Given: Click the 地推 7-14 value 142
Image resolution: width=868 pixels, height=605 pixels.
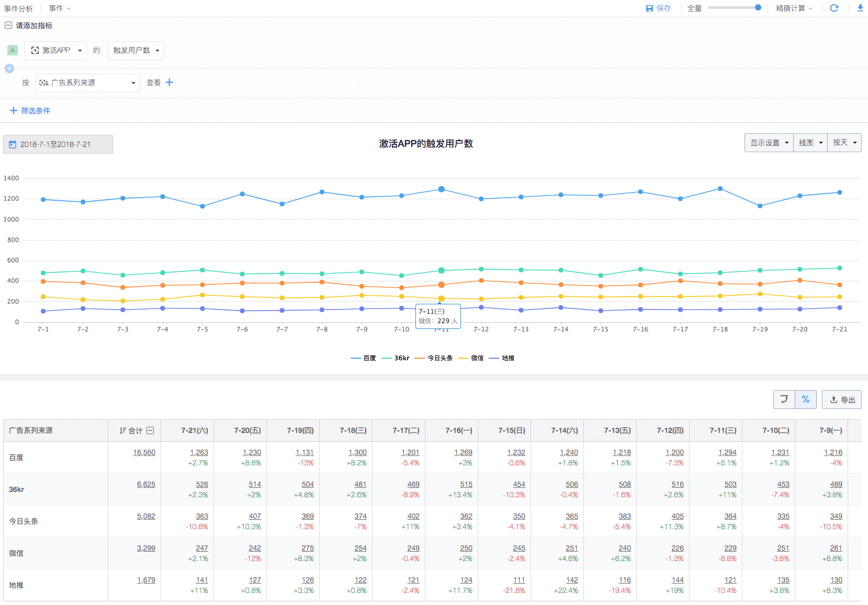Looking at the screenshot, I should point(572,580).
